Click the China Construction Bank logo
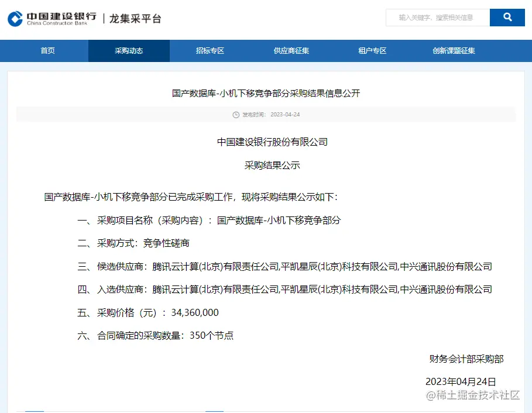The height and width of the screenshot is (413, 532). click(52, 19)
